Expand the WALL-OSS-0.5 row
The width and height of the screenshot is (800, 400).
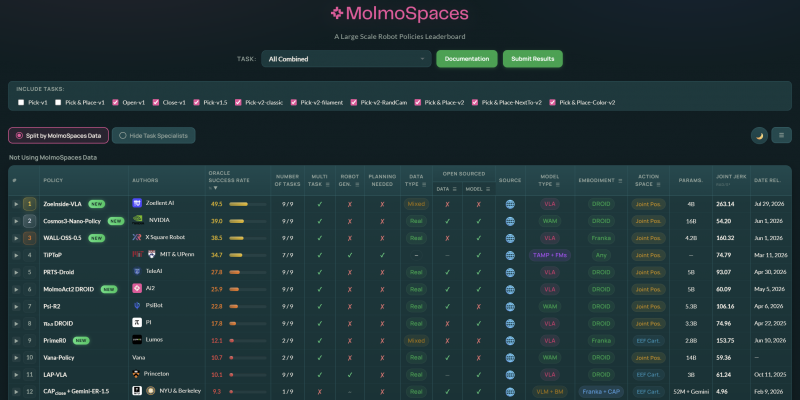pyautogui.click(x=16, y=238)
